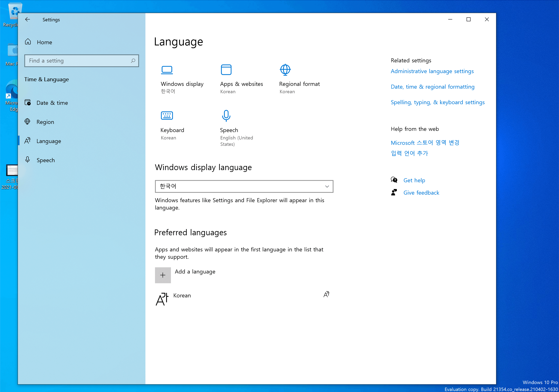Click Give feedback link
The height and width of the screenshot is (392, 559).
coord(421,193)
